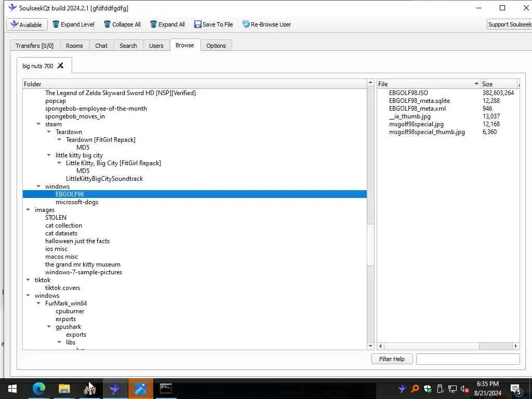
Task: Open the command prompt taskbar icon
Action: pyautogui.click(x=166, y=389)
